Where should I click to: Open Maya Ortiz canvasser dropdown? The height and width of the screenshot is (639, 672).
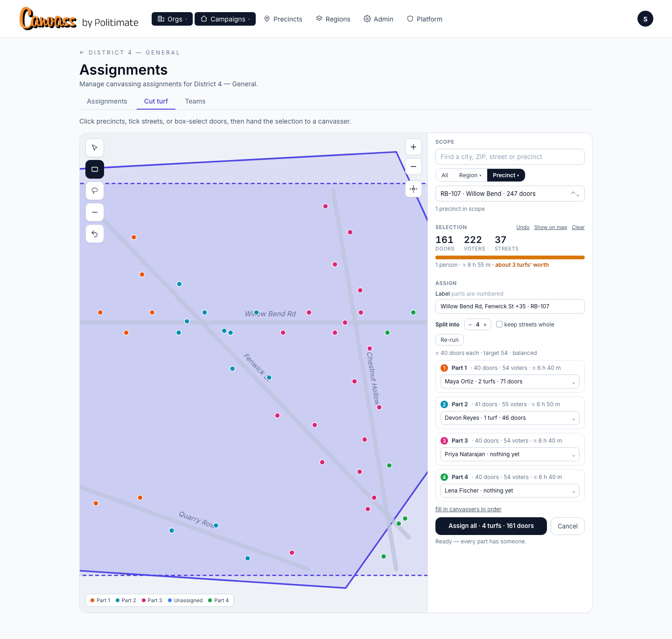click(510, 382)
